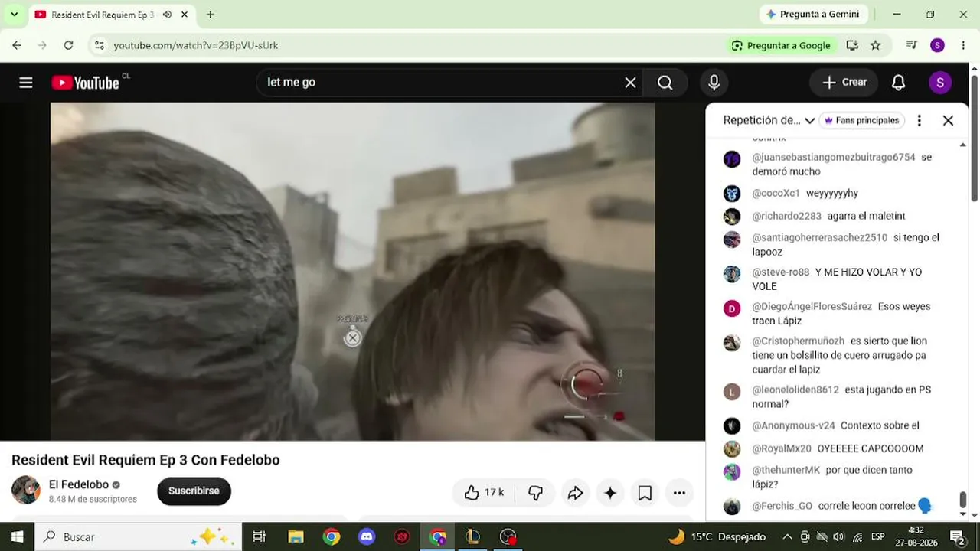Focus the Chrome address bar URL
The image size is (980, 551).
pyautogui.click(x=196, y=45)
